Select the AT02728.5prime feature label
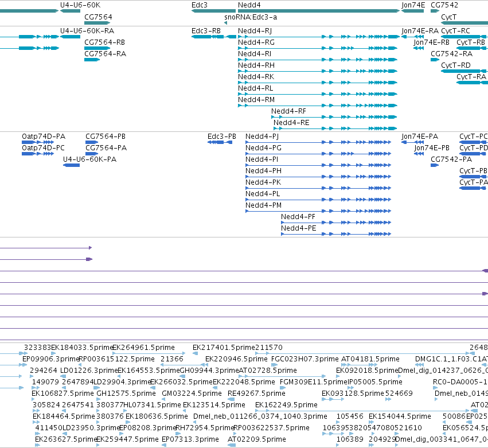The image size is (488, 448). tap(268, 371)
